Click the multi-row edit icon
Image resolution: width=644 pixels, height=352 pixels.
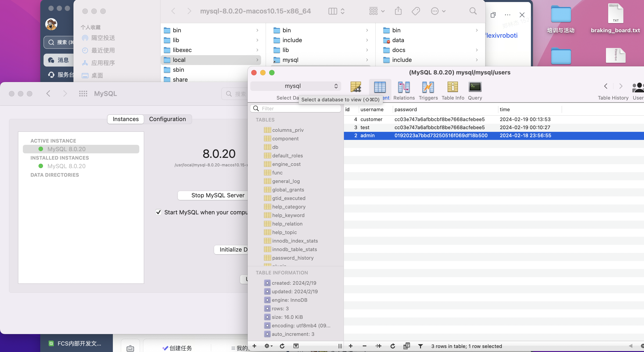click(406, 346)
